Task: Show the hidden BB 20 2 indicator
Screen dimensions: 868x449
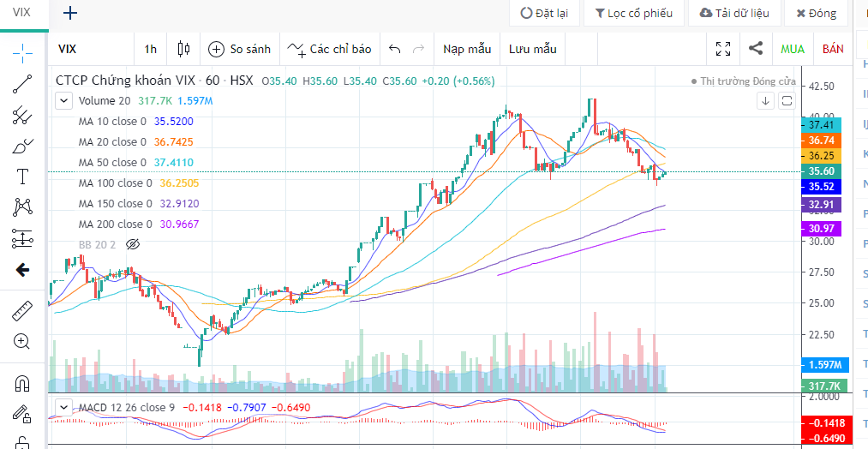Action: point(132,244)
